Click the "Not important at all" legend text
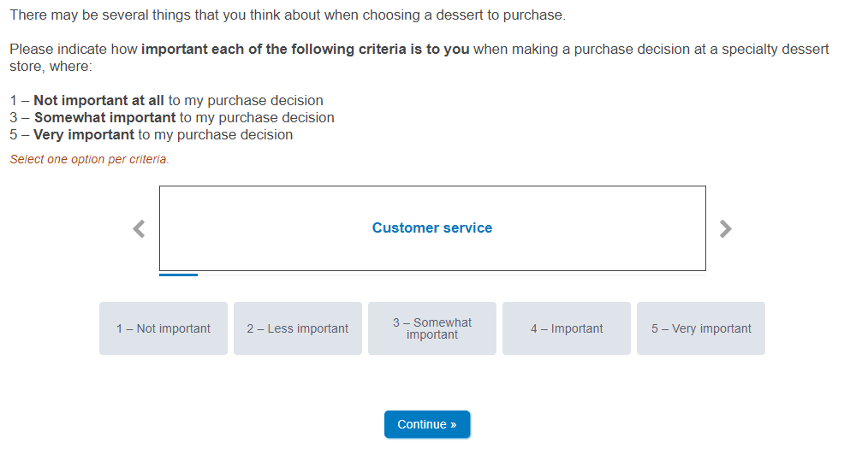Viewport: 868px width, 449px height. (98, 100)
